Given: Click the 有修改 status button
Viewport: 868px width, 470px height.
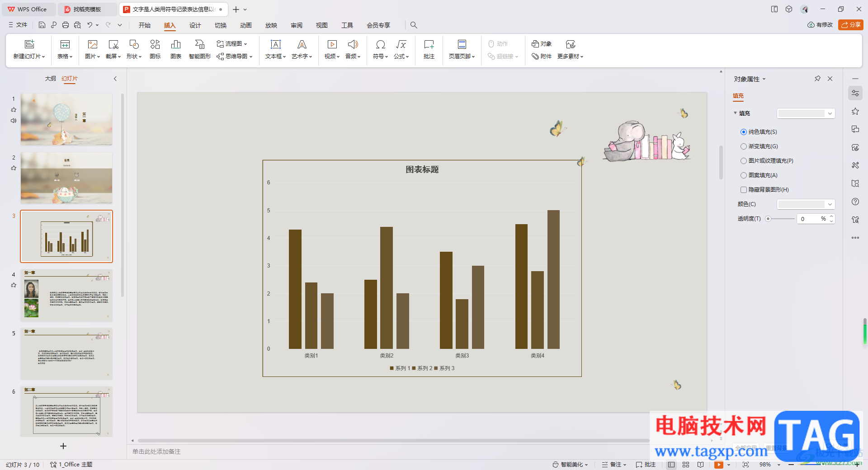Looking at the screenshot, I should tap(820, 25).
